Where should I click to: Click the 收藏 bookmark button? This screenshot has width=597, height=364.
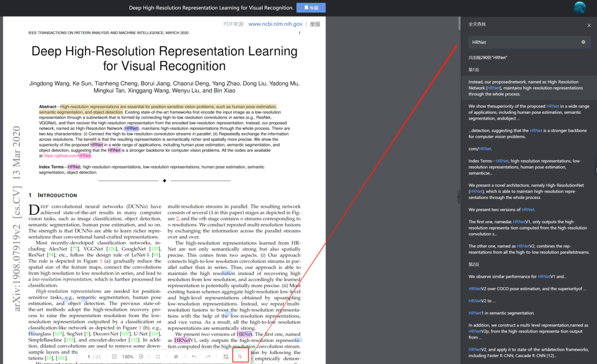tap(311, 8)
